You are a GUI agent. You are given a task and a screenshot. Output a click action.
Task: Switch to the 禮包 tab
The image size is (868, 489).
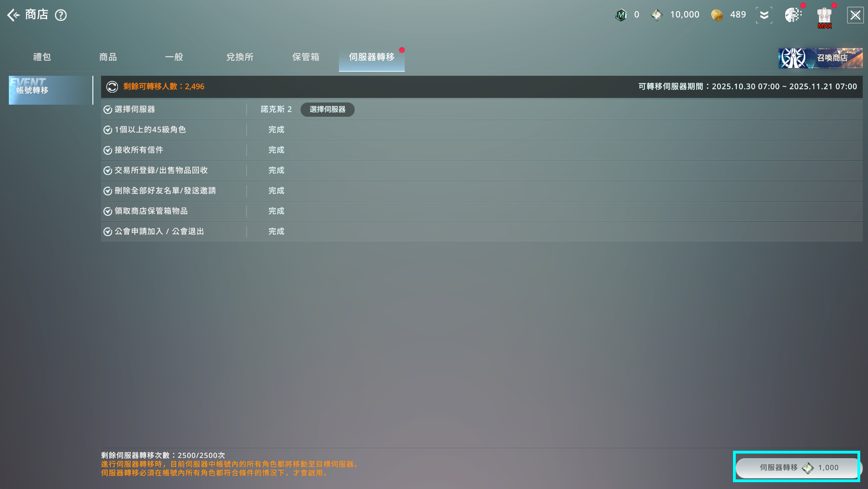(x=42, y=57)
